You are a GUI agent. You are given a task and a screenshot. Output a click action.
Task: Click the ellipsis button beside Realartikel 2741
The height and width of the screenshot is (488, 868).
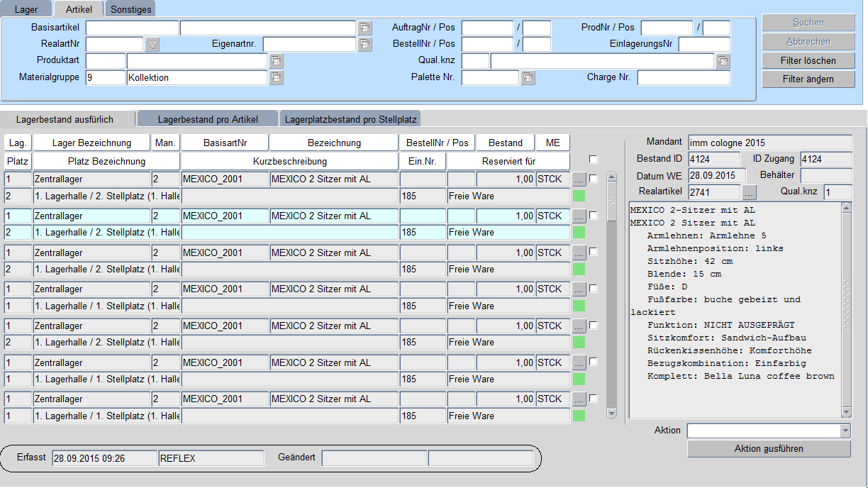(x=750, y=192)
